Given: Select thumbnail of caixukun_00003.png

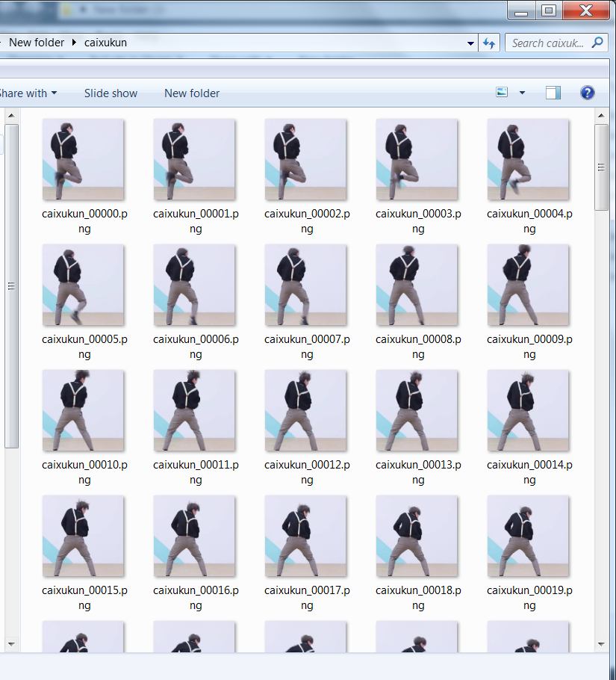Looking at the screenshot, I should click(x=417, y=160).
